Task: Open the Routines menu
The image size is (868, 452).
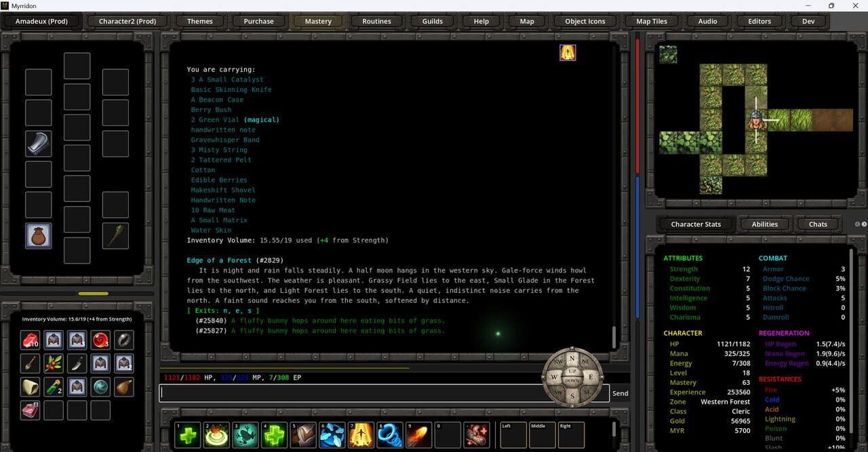Action: click(x=377, y=21)
